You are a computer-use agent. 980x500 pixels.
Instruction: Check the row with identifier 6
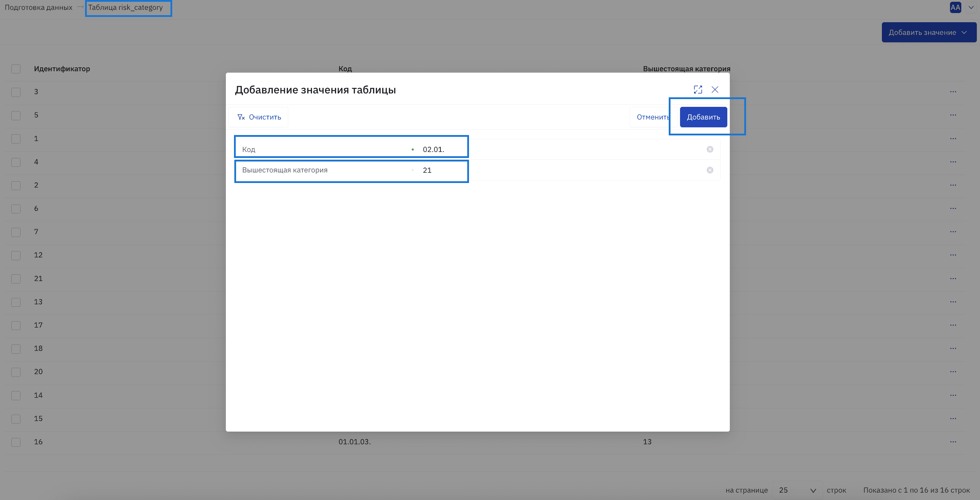coord(16,209)
